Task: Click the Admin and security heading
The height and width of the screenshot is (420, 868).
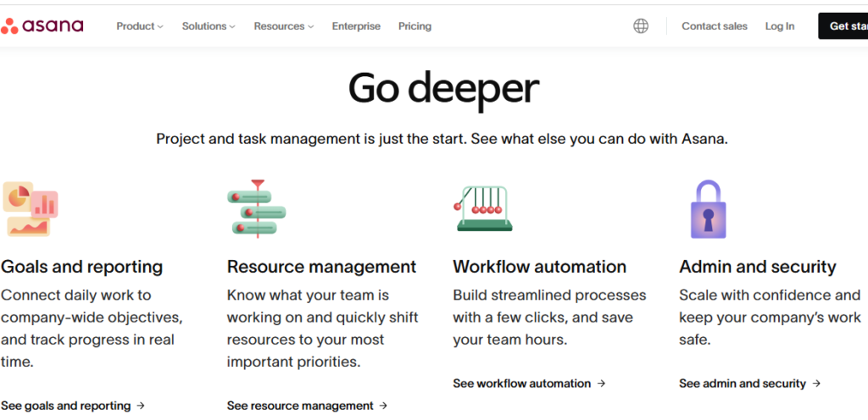Action: (x=758, y=267)
